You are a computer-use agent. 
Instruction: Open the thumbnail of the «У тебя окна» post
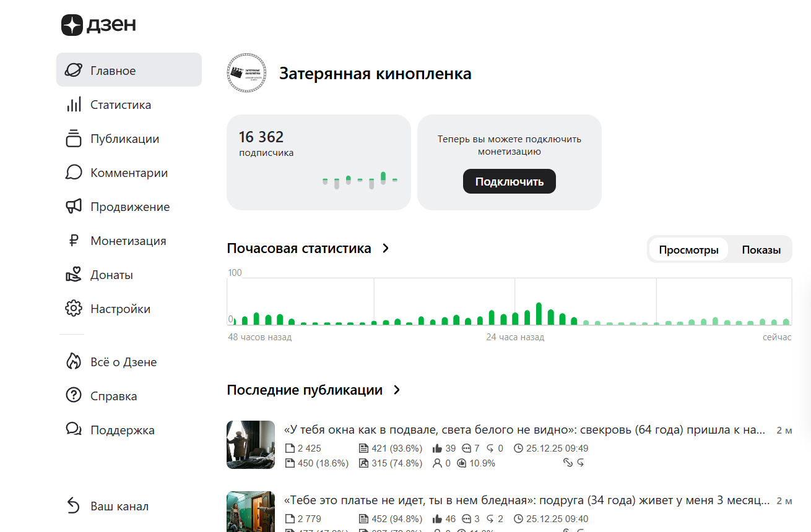(251, 445)
